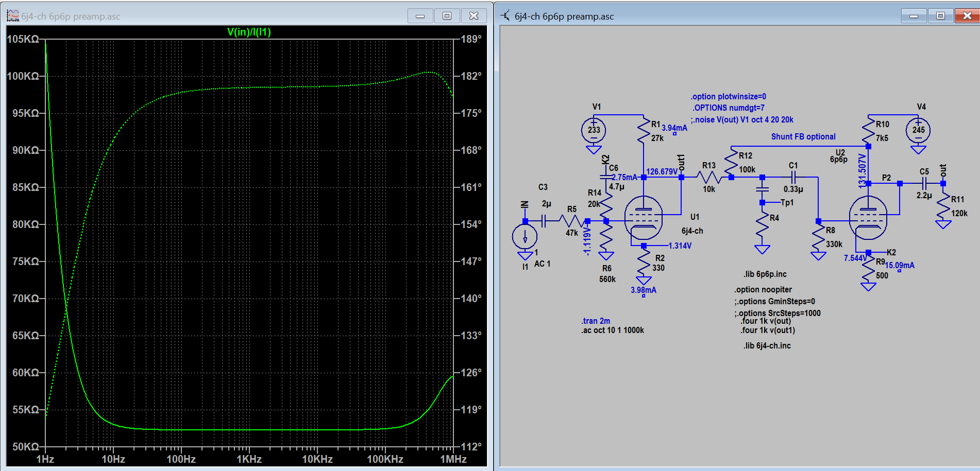Click the plot window icon in title bar

coord(12,16)
